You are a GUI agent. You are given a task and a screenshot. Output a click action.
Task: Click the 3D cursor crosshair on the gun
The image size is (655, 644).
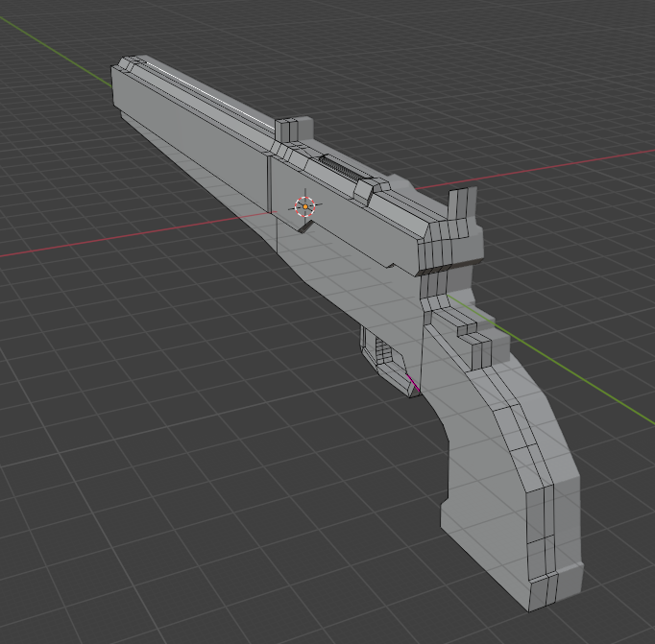click(305, 206)
